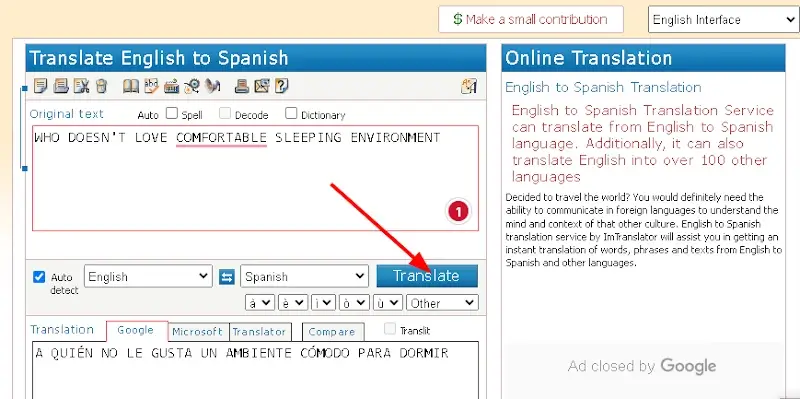Click the Online Translation panel title
The image size is (800, 399).
589,58
